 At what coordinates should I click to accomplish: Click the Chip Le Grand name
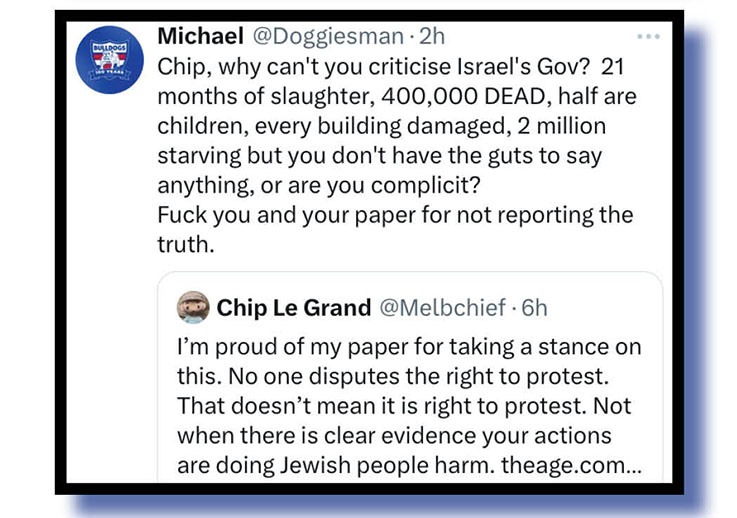click(293, 308)
